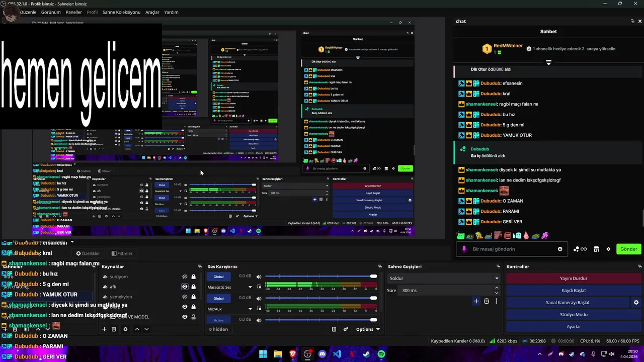Click Sanal Kamerayı Başlat button
The width and height of the screenshot is (644, 362).
click(568, 302)
